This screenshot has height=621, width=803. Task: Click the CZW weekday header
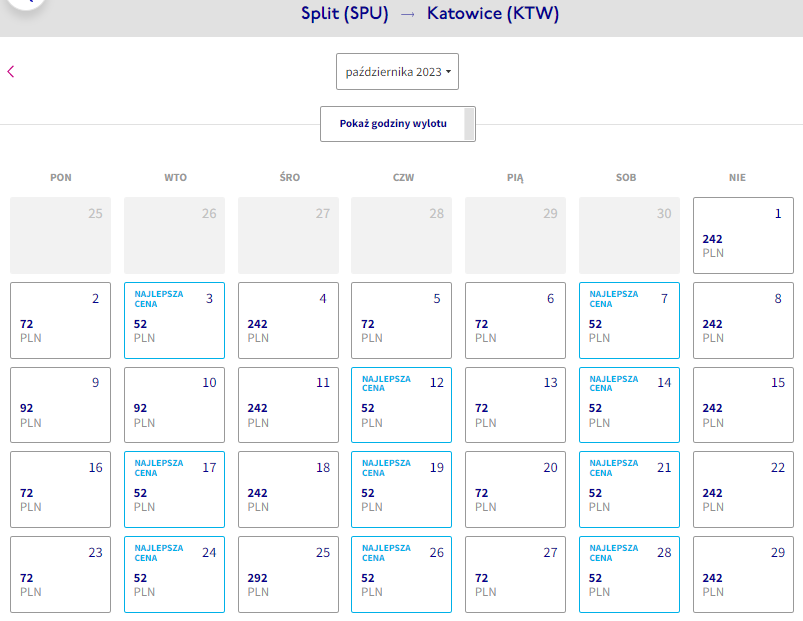click(403, 178)
